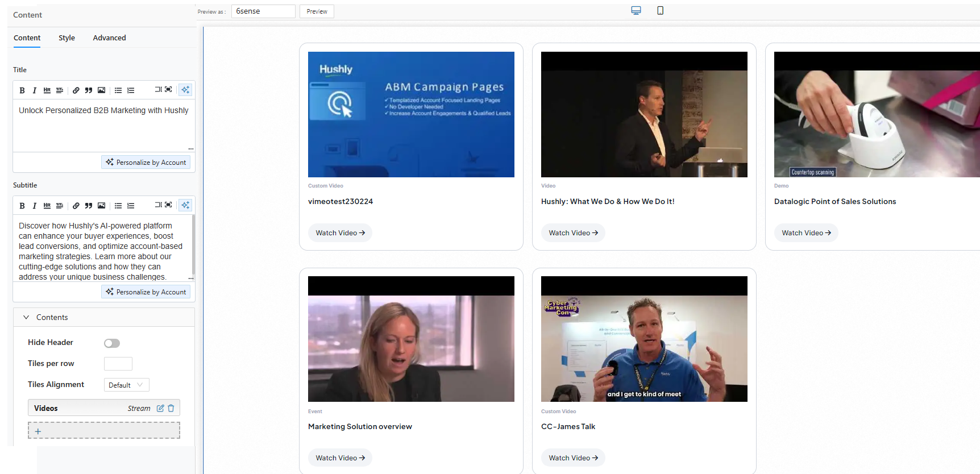Open the Cyber Marketing Con video thumbnail
980x474 pixels.
coord(644,339)
